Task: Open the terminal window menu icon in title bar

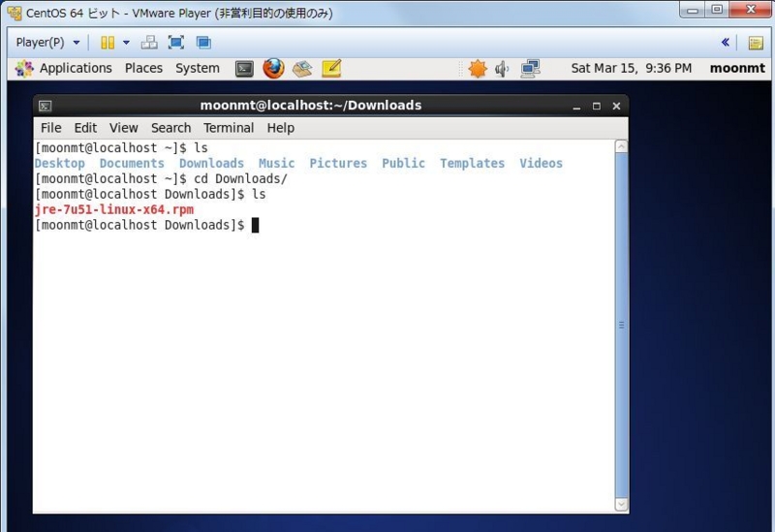Action: [45, 106]
